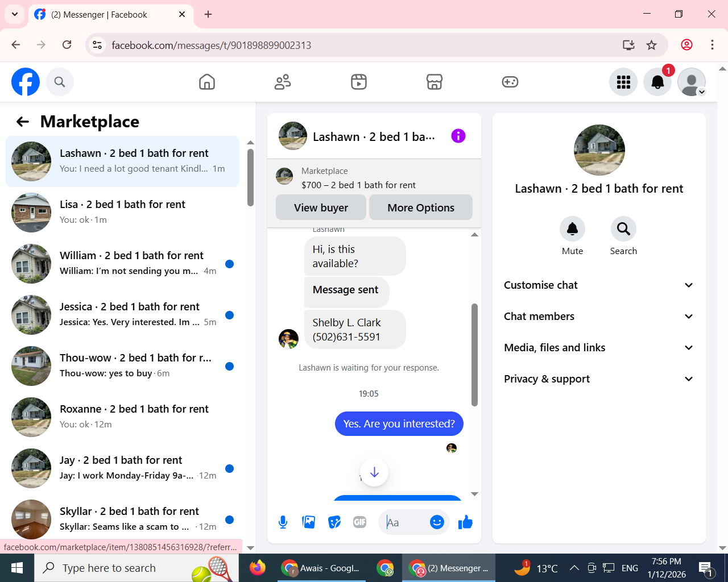
Task: Open the Video (Watch) icon
Action: [x=359, y=82]
